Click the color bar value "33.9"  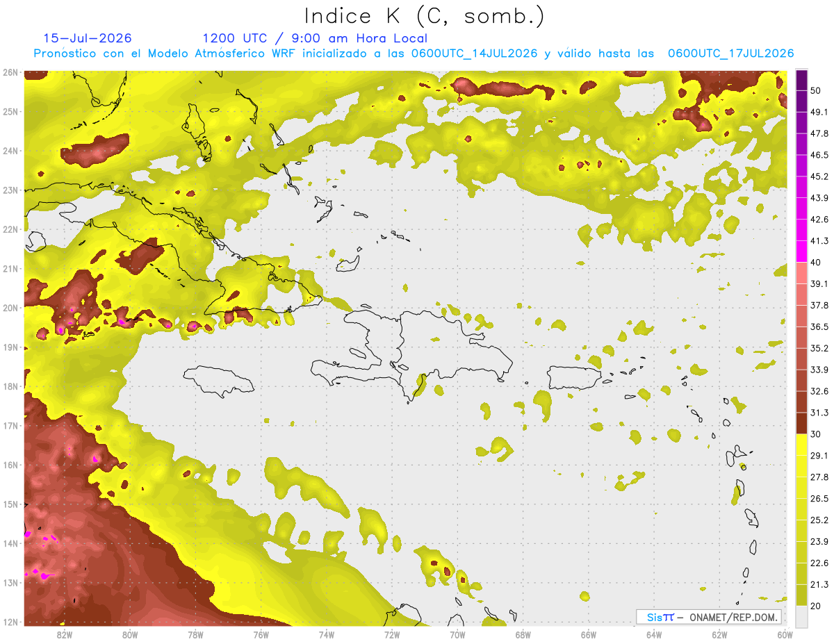[x=820, y=370]
